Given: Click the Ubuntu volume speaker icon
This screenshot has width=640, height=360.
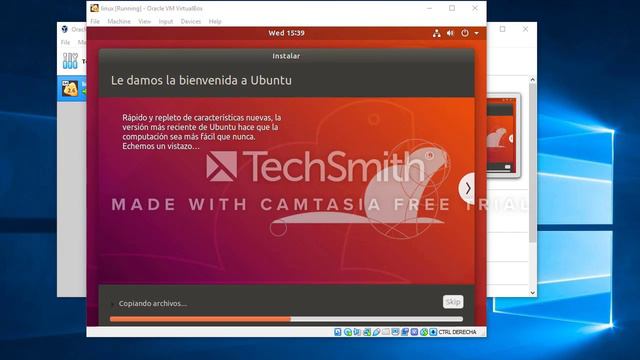Looking at the screenshot, I should tap(450, 33).
